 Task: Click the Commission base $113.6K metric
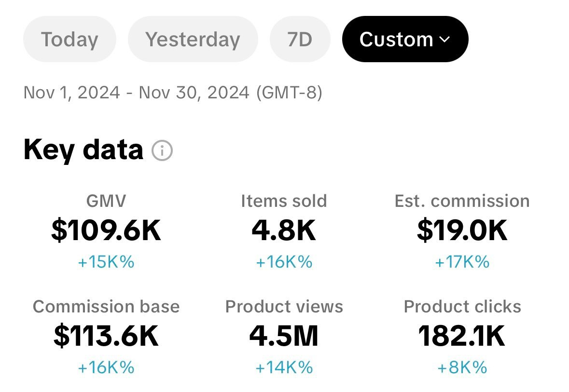[x=106, y=336]
